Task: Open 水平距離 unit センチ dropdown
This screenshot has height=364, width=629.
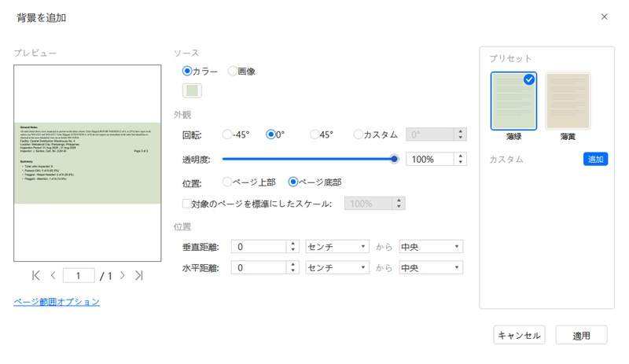Action: click(337, 267)
